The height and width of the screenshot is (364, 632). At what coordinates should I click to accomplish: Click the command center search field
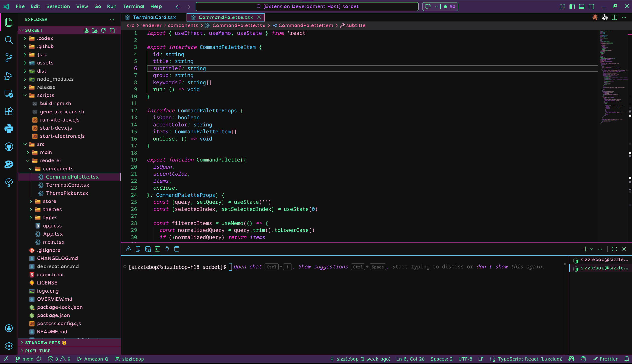(x=307, y=6)
